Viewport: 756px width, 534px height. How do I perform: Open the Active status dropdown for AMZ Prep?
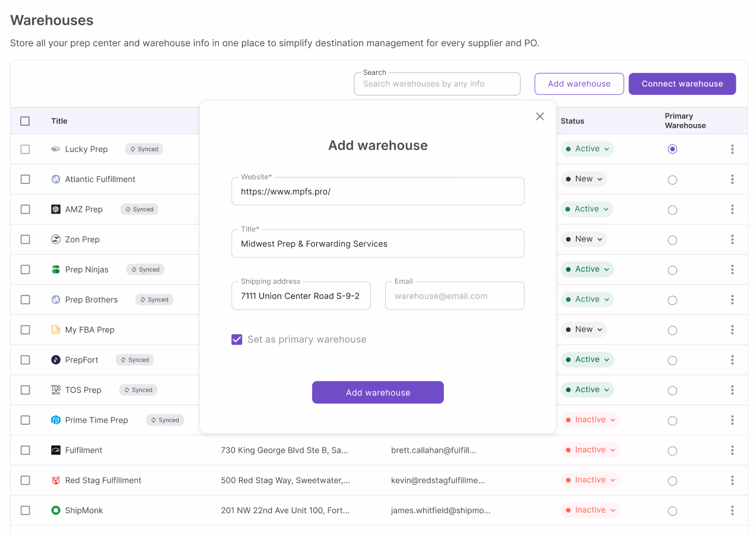pyautogui.click(x=587, y=209)
